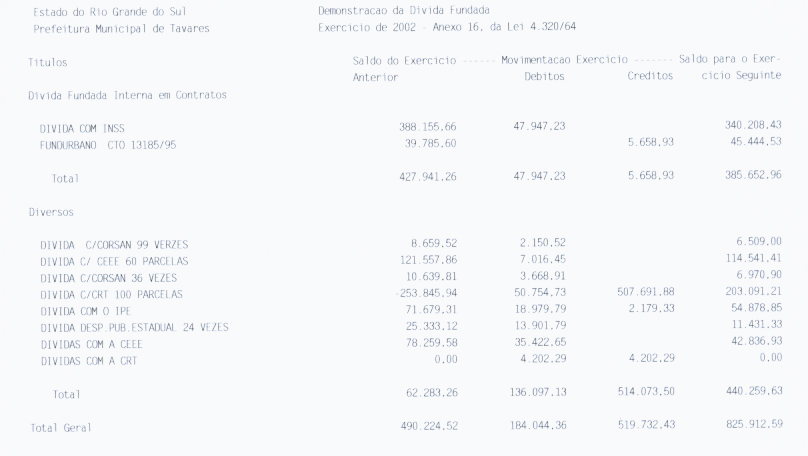
Task: Click the 'Debitos' column header
Action: point(544,77)
